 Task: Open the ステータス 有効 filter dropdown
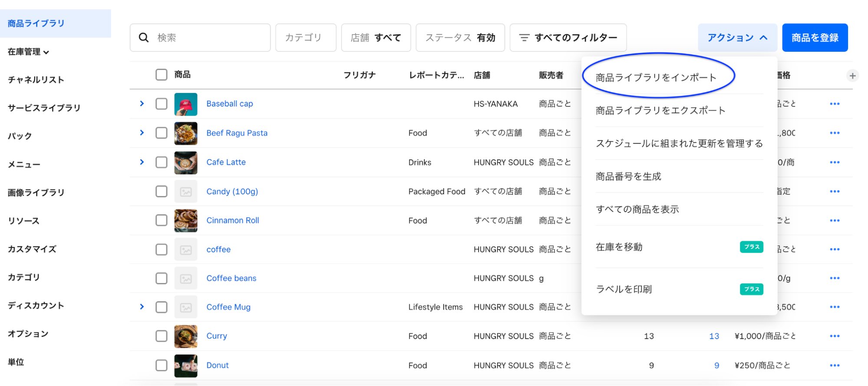(460, 38)
